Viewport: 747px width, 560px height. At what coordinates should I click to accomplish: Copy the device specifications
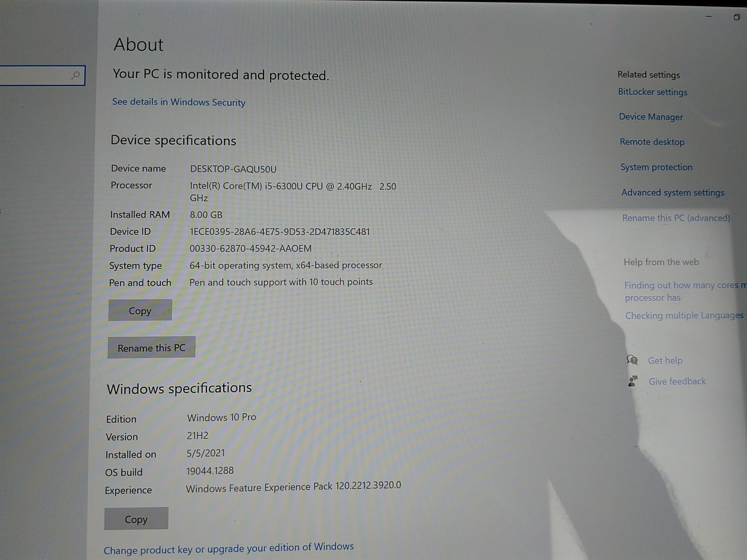[140, 310]
